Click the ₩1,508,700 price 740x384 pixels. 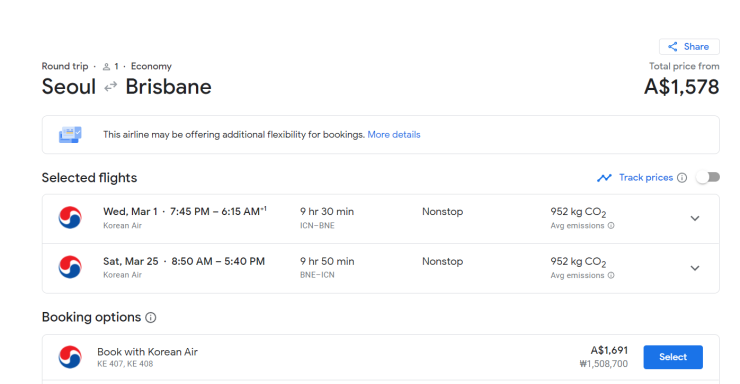pyautogui.click(x=604, y=364)
